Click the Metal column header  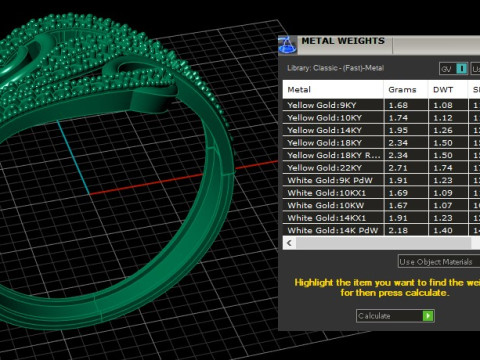point(333,89)
